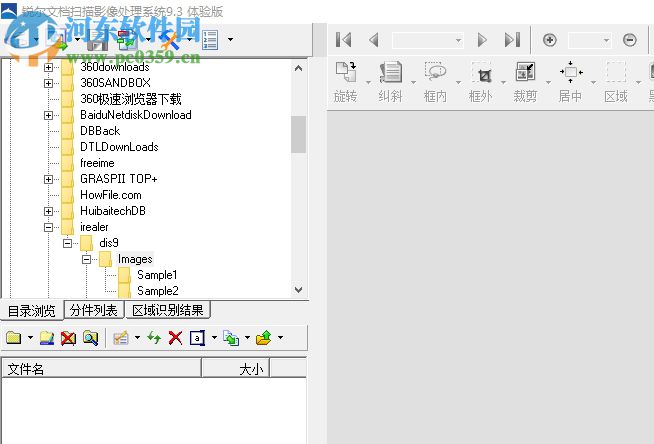Go to previous page
This screenshot has width=654, height=444.
(374, 40)
